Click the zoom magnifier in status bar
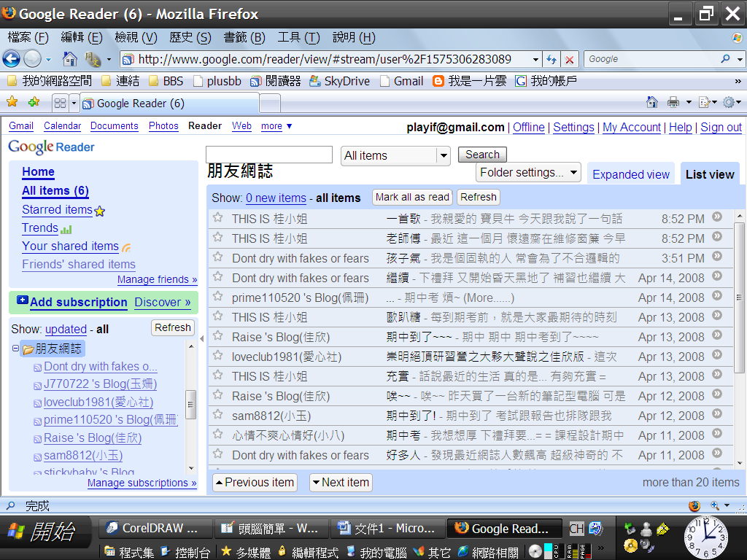This screenshot has width=747, height=560. [x=715, y=505]
